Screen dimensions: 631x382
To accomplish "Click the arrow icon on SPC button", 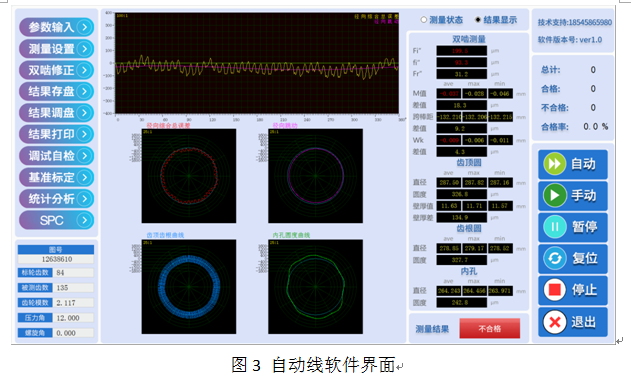I will [x=85, y=220].
